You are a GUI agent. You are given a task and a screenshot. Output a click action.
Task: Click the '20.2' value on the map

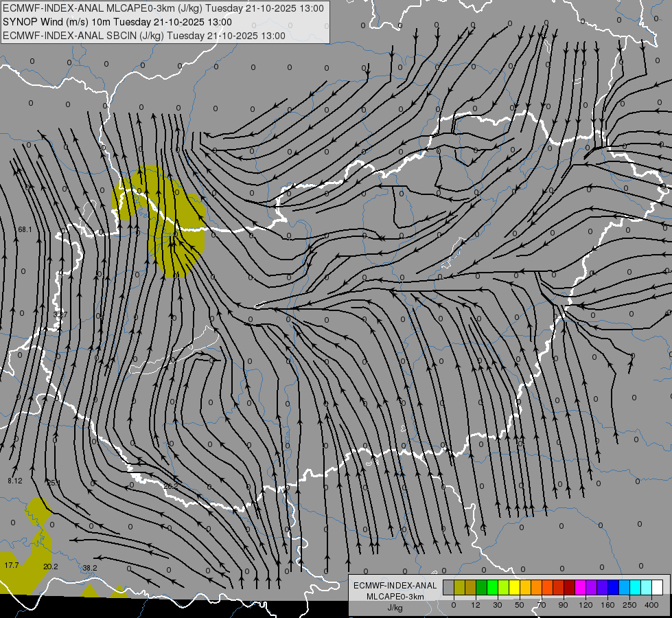pos(51,567)
